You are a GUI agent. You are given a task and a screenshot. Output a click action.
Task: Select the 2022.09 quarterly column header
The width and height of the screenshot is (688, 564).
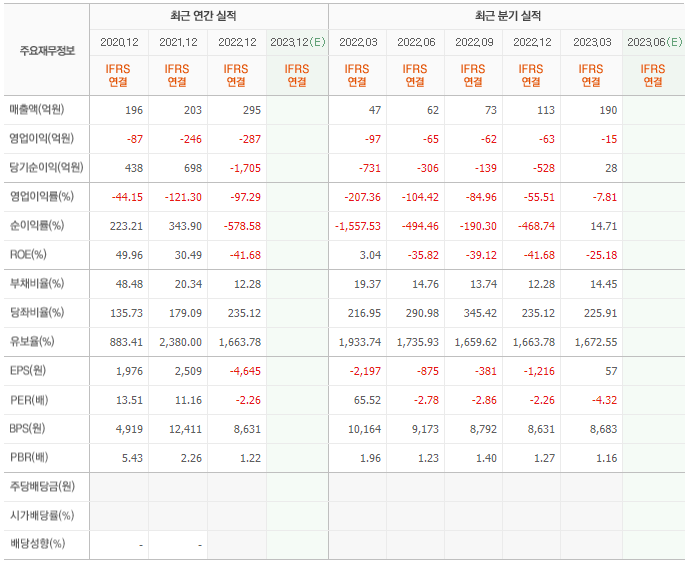click(474, 42)
